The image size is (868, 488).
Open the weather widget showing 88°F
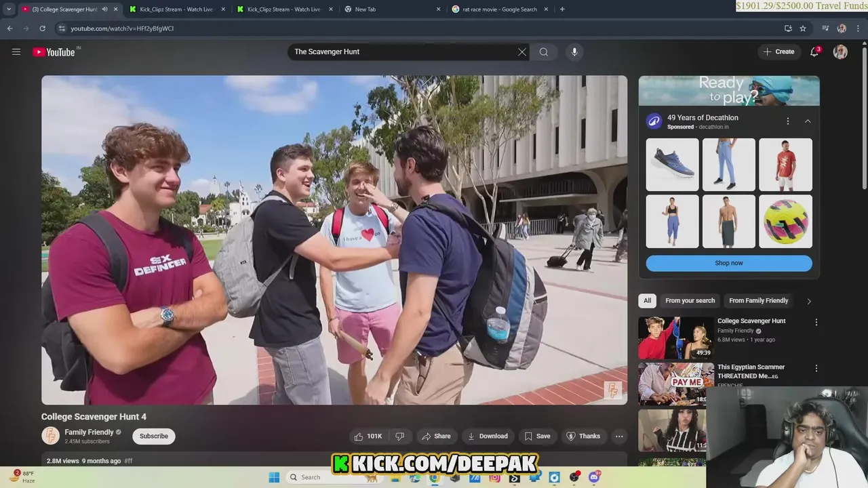tap(22, 476)
